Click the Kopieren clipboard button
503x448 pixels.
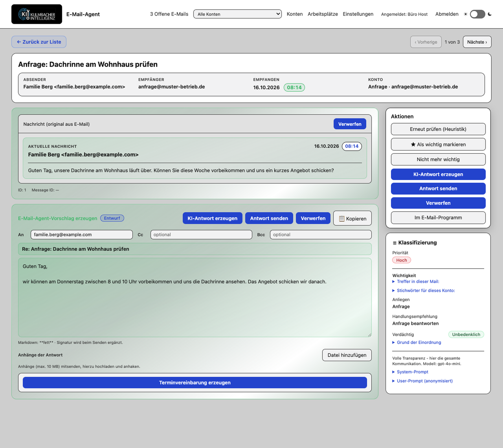tap(352, 218)
